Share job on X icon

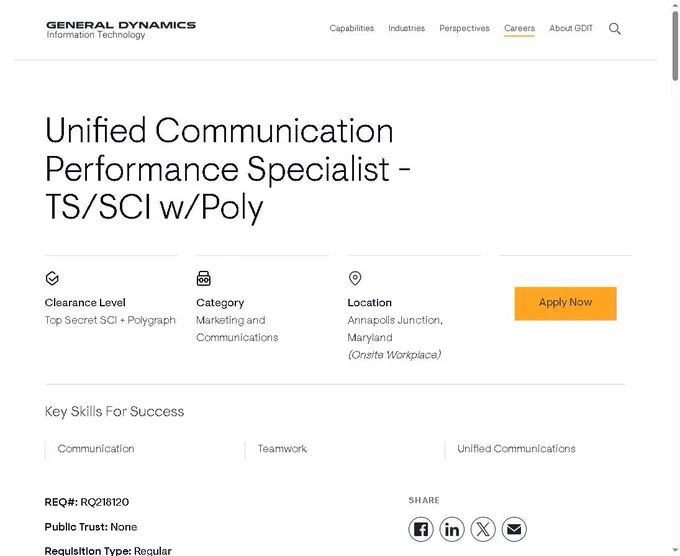coord(483,529)
